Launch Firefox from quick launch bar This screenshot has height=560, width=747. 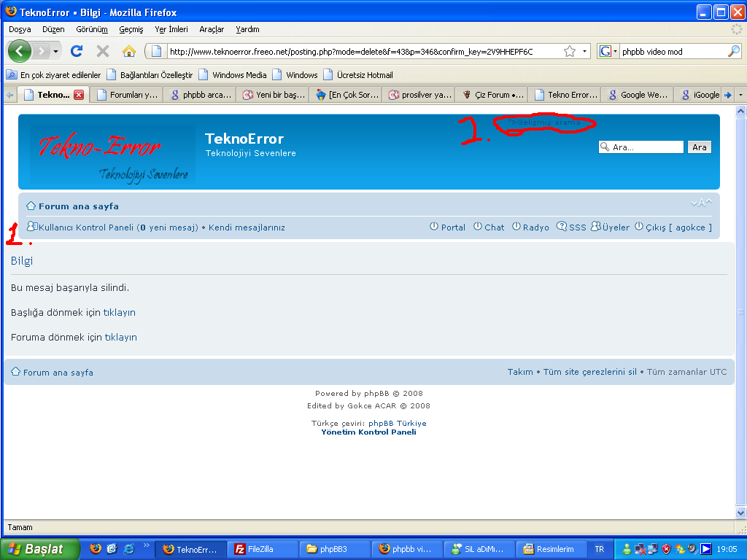pyautogui.click(x=96, y=548)
